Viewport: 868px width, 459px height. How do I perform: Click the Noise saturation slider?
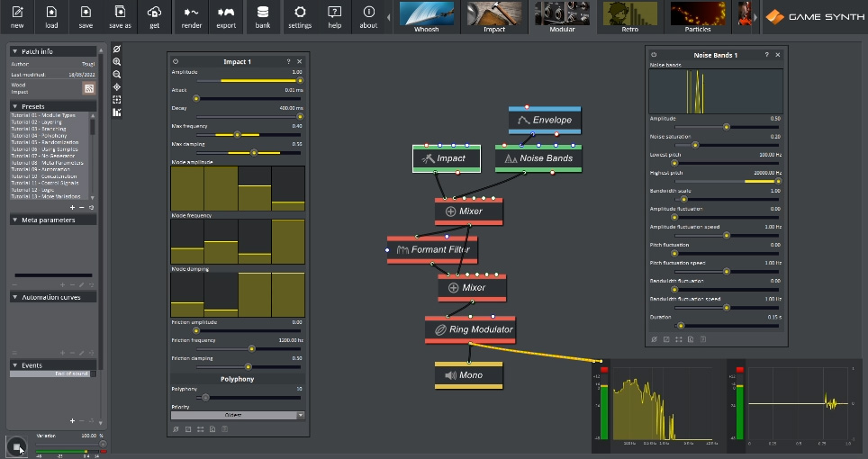click(x=727, y=145)
